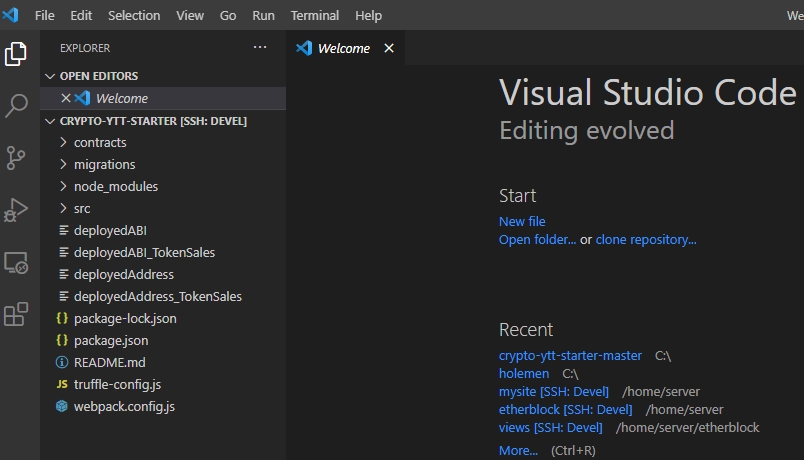Open package-lock.json in the explorer
The image size is (804, 460).
click(163, 318)
